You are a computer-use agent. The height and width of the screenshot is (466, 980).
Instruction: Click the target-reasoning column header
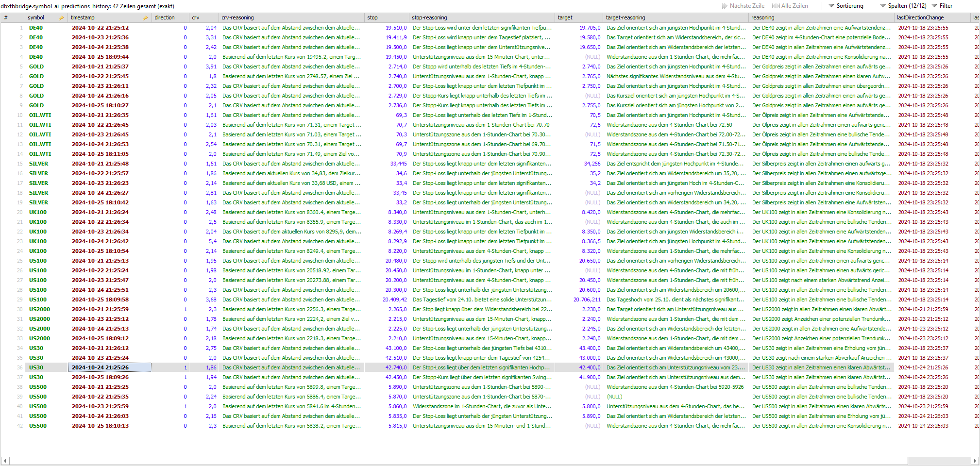click(676, 17)
